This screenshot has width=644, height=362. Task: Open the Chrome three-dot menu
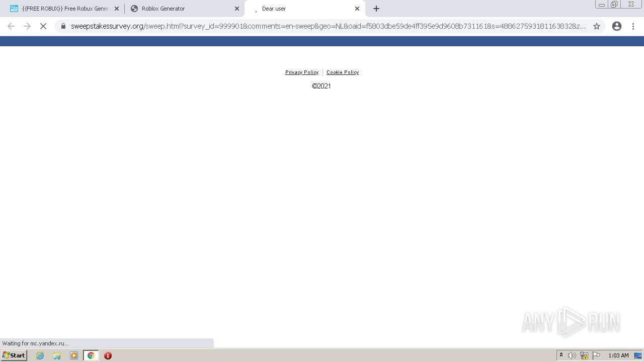coord(633,26)
